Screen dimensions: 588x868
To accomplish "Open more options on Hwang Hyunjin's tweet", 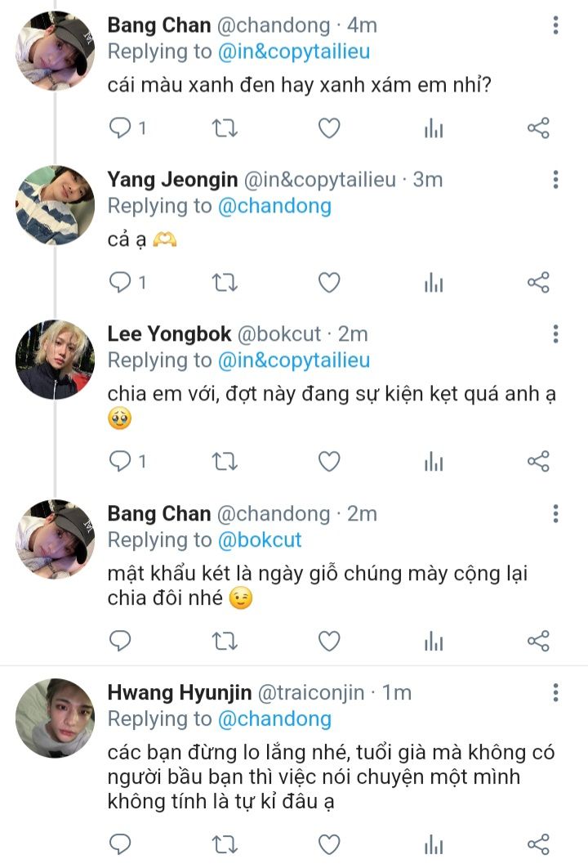I will tap(555, 693).
